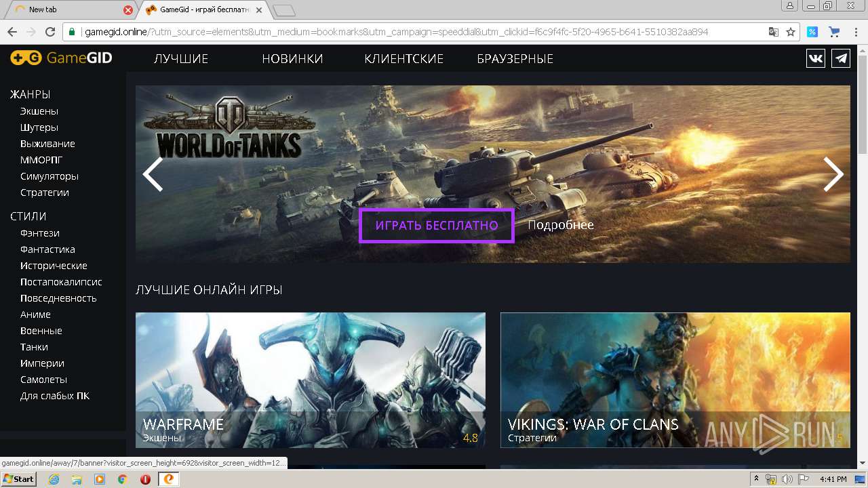
Task: Open the Выживание genre
Action: click(x=47, y=144)
